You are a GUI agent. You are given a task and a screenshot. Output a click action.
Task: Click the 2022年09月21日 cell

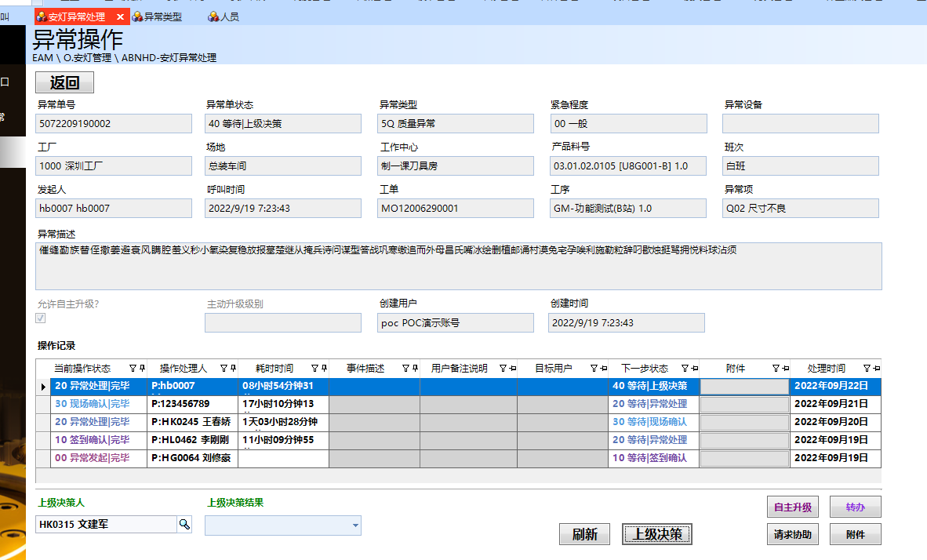point(836,405)
